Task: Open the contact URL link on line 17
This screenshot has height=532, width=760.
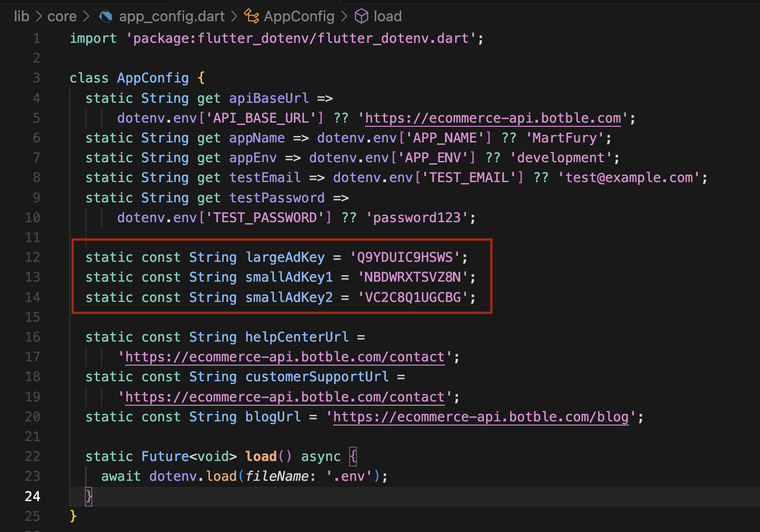Action: pyautogui.click(x=285, y=357)
